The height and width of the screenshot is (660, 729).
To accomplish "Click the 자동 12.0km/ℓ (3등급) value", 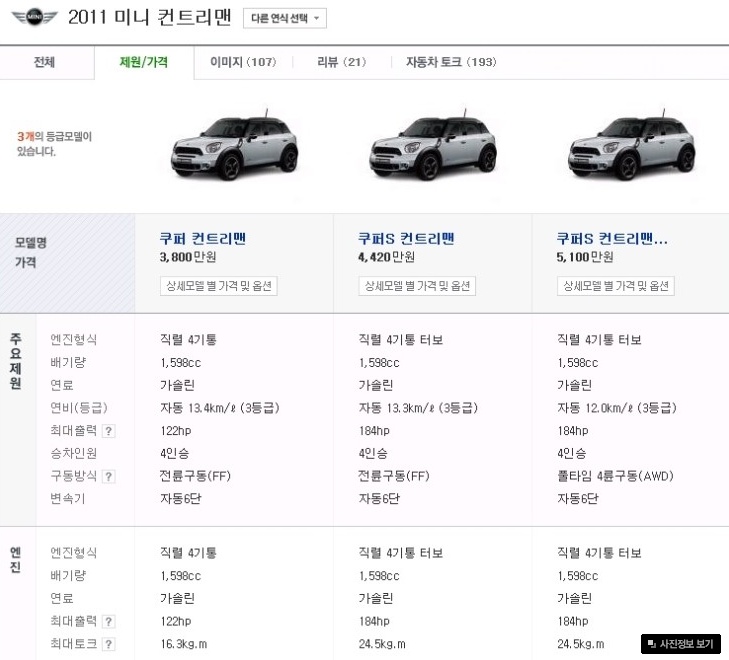I will tap(617, 408).
